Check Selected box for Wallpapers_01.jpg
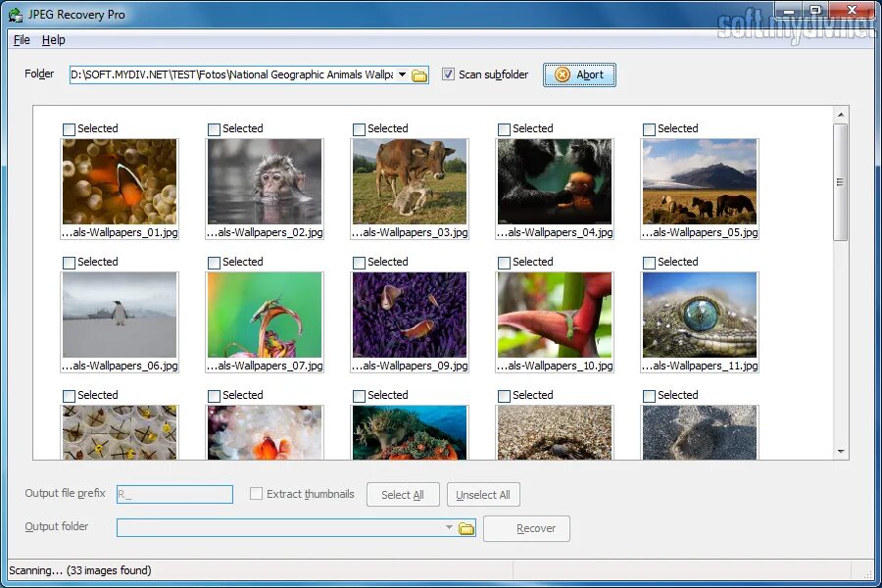Viewport: 882px width, 588px height. click(x=70, y=129)
